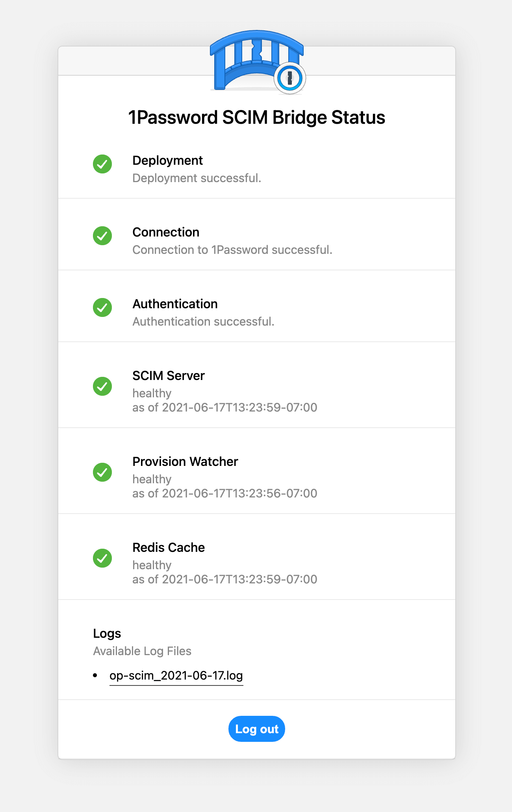Click the 1Password keyhole badge on the bridge

tap(290, 78)
